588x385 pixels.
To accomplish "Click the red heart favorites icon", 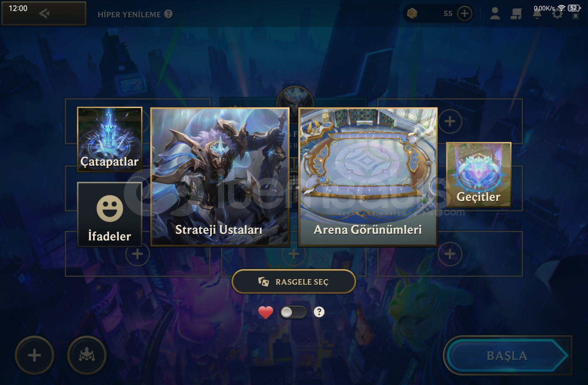I will pyautogui.click(x=265, y=313).
